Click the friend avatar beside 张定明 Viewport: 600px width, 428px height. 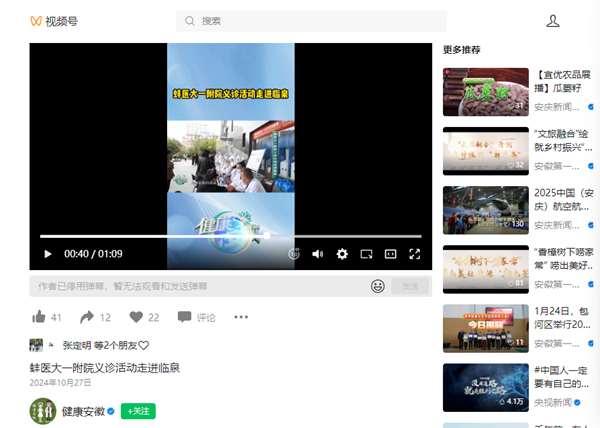(x=36, y=345)
